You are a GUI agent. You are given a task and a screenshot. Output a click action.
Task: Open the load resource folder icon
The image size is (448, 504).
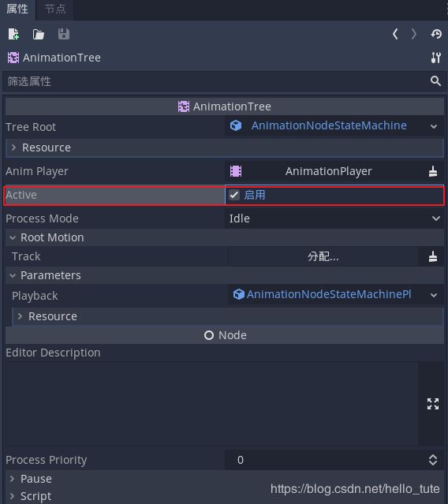click(x=39, y=34)
